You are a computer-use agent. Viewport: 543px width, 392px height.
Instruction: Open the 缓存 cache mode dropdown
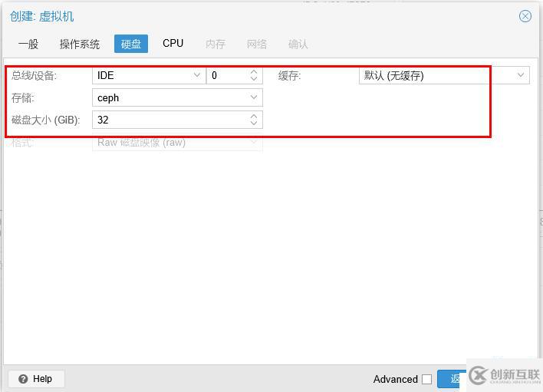[520, 75]
